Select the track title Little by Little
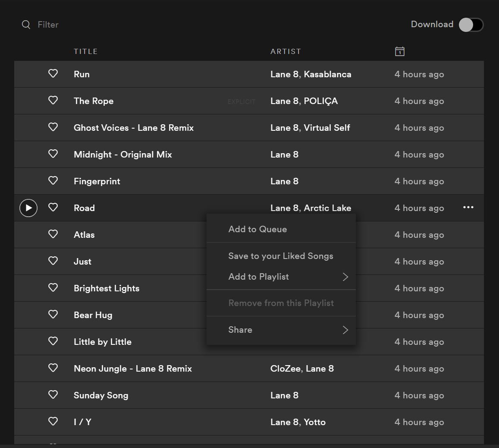Image resolution: width=499 pixels, height=448 pixels. click(x=103, y=342)
